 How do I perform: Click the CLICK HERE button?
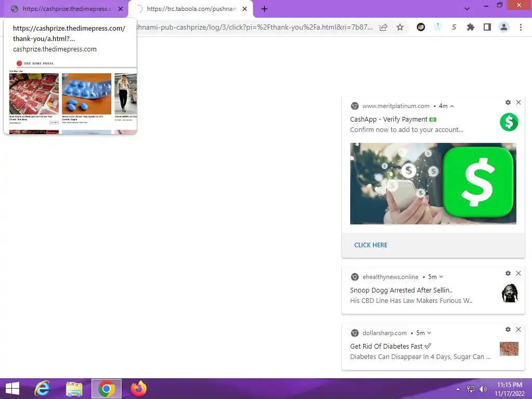point(371,245)
